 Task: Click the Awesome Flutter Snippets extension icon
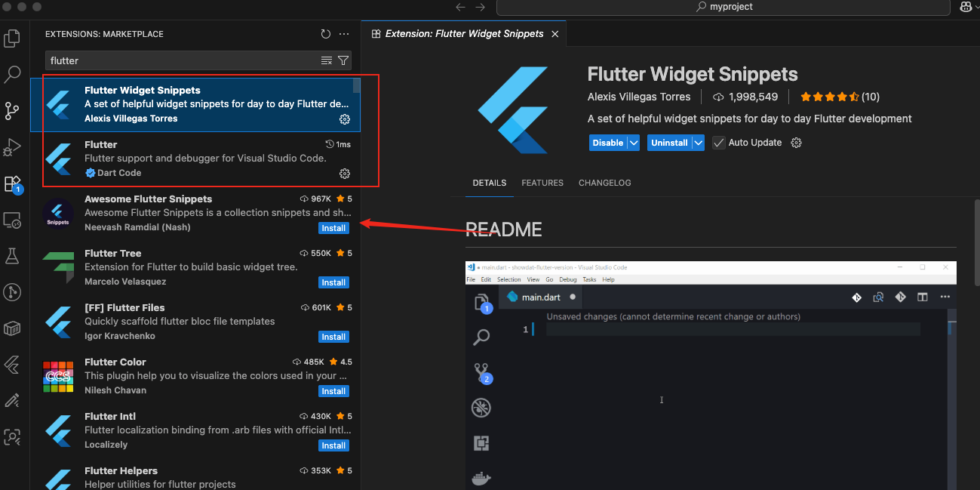click(x=58, y=213)
